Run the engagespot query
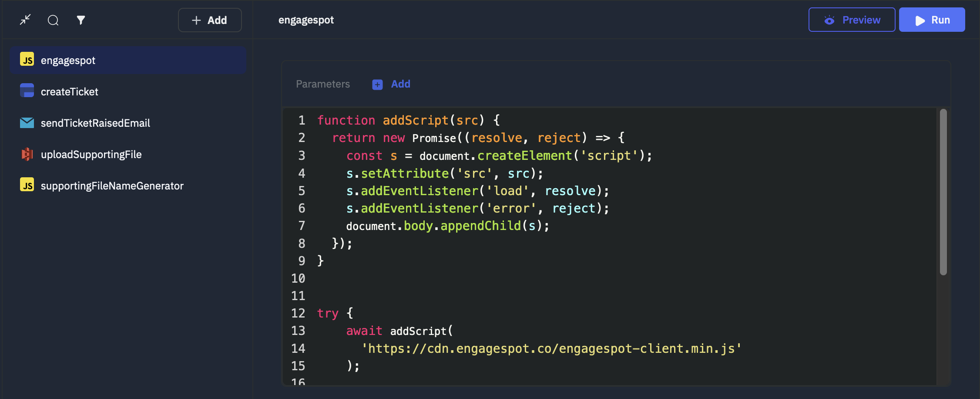Viewport: 980px width, 399px height. pos(932,20)
